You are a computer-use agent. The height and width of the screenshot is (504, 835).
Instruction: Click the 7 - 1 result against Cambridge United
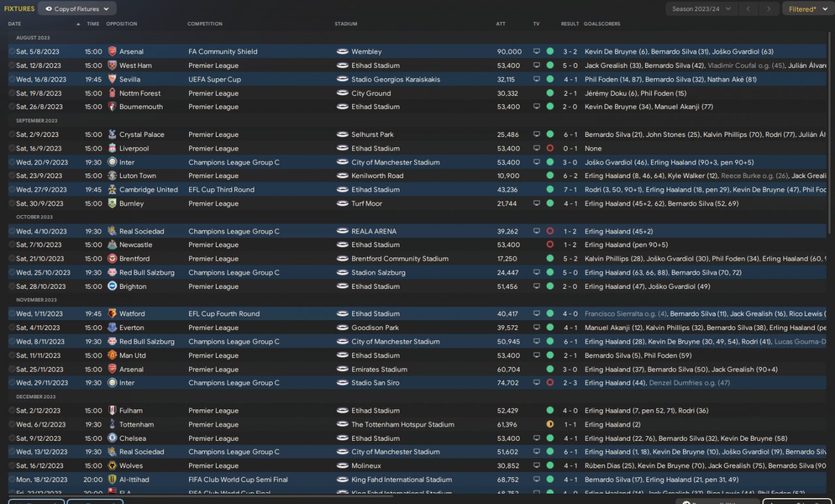point(570,190)
